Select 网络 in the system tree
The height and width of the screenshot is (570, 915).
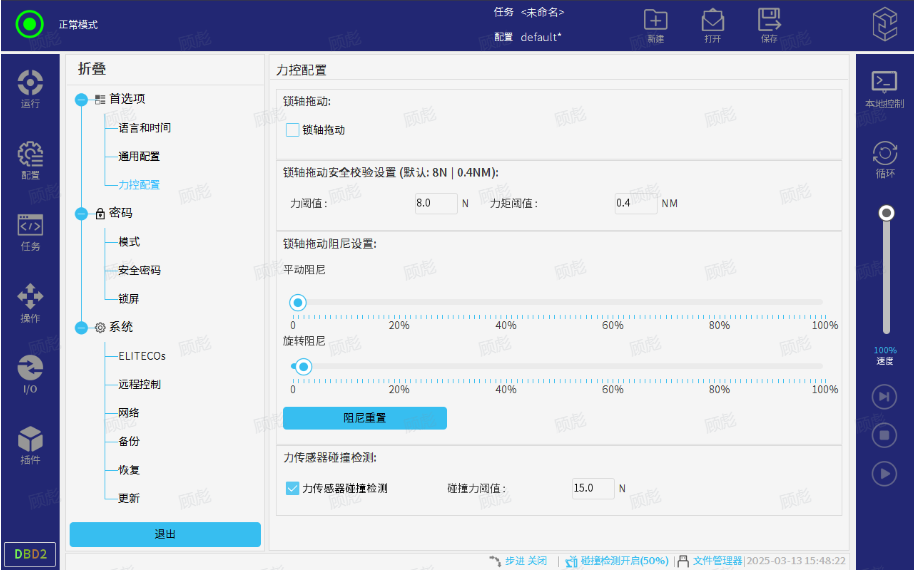[129, 413]
